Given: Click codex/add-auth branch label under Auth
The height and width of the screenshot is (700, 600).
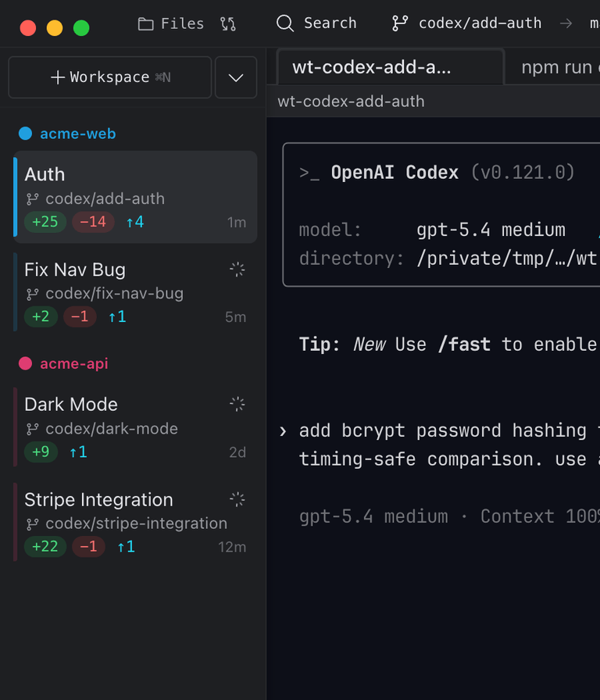Looking at the screenshot, I should point(105,198).
